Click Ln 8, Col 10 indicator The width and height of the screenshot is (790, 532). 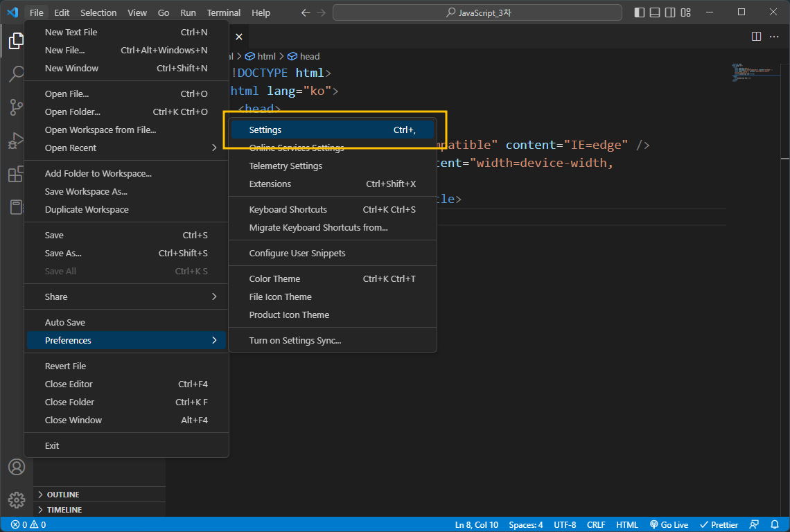point(477,524)
